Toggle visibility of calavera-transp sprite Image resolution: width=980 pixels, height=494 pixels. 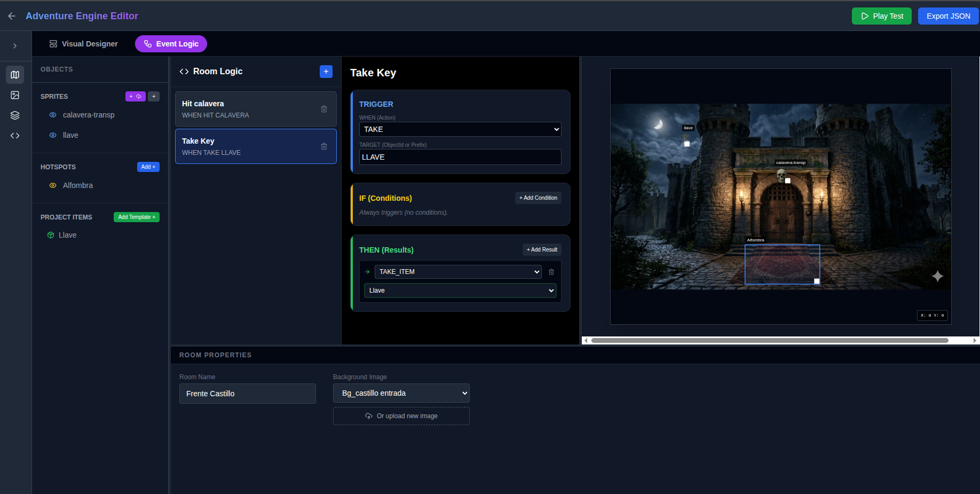[x=53, y=115]
